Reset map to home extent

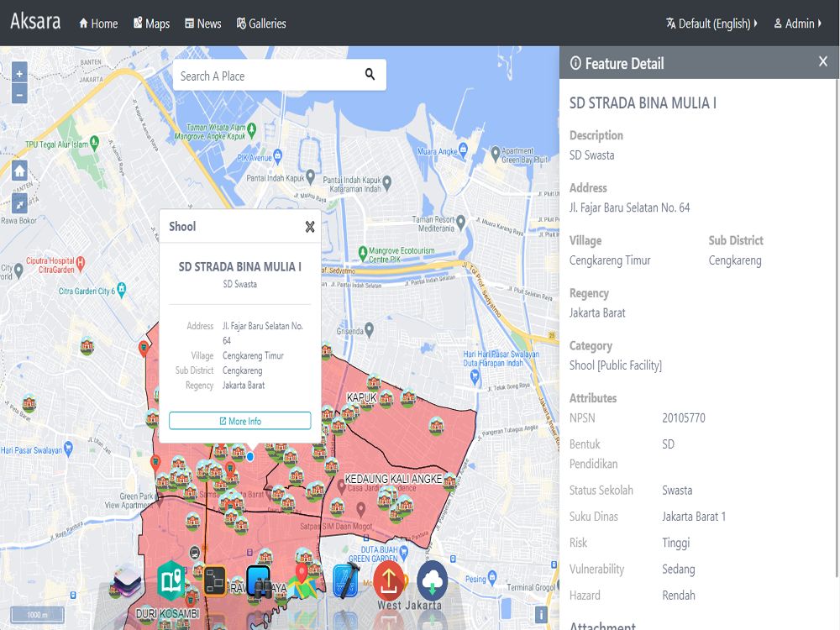tap(19, 171)
